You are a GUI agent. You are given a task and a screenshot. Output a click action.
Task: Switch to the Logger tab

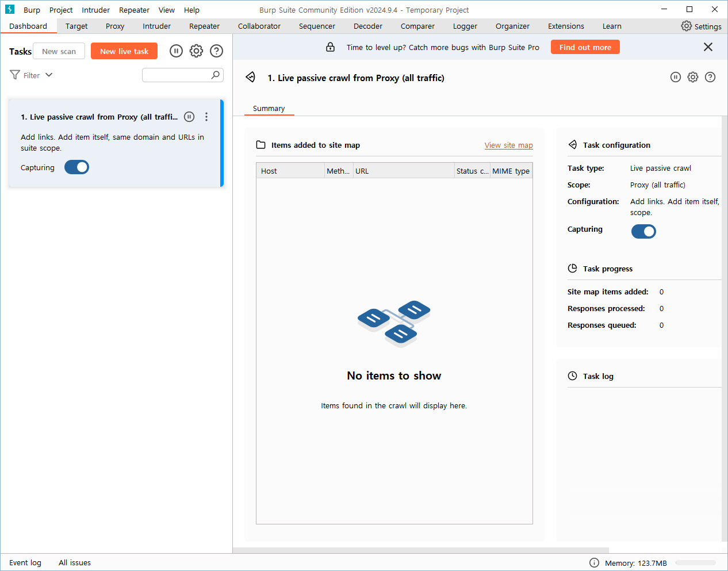465,26
